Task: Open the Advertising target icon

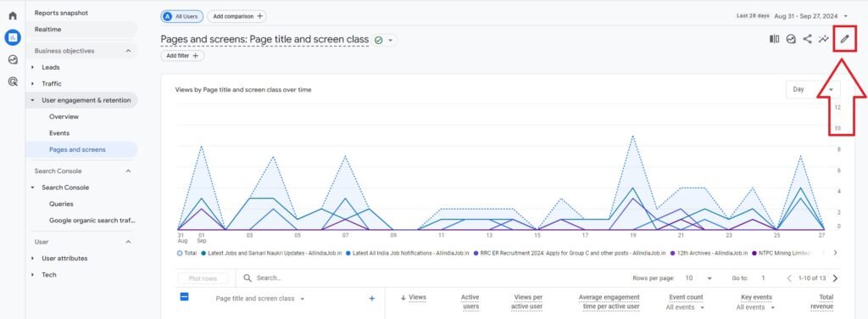Action: pos(13,82)
